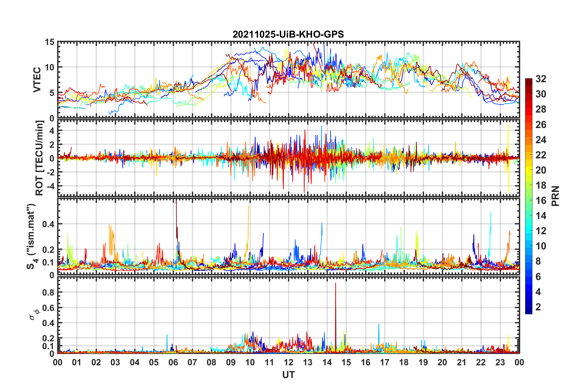Click x-axis tick label 21

[x=462, y=362]
